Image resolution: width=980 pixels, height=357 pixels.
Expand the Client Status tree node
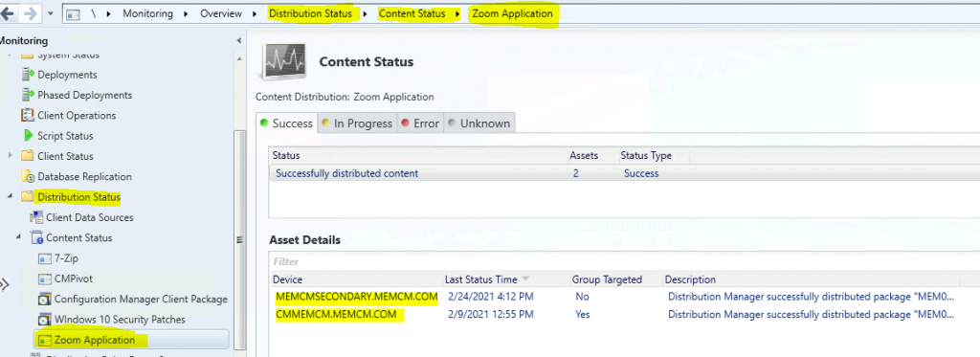tap(11, 156)
